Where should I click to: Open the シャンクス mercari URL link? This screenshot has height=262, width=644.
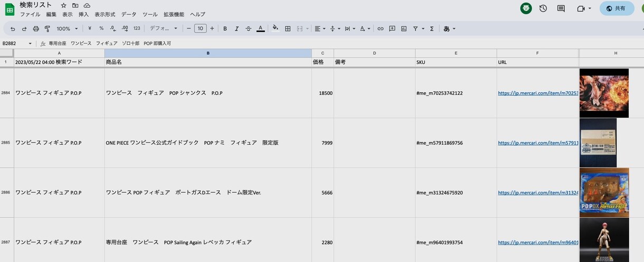click(x=538, y=93)
